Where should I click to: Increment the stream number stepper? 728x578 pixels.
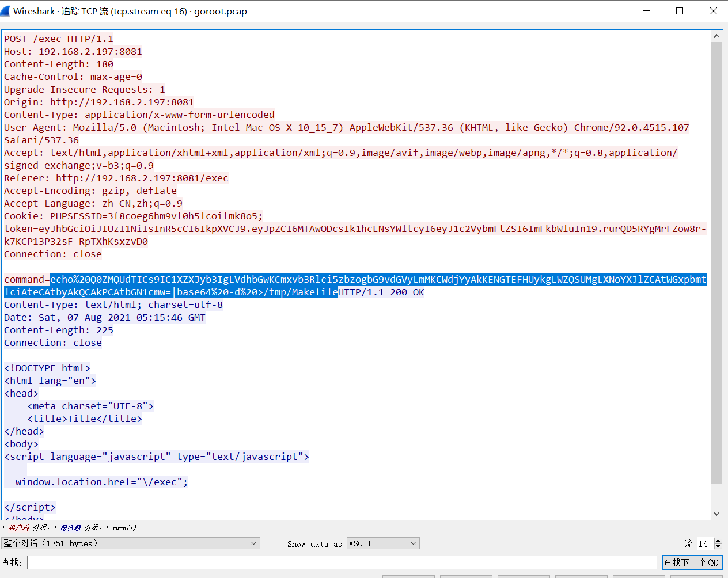tap(718, 541)
